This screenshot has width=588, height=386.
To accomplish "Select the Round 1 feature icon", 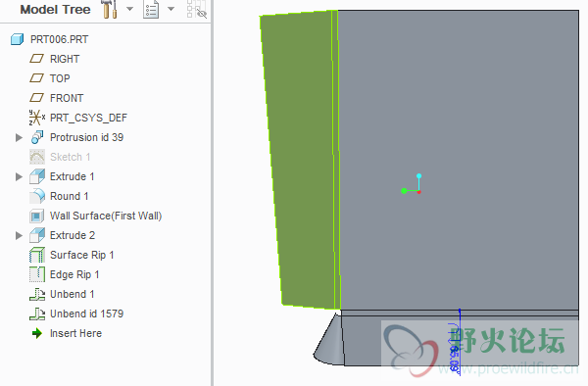I will [x=37, y=196].
